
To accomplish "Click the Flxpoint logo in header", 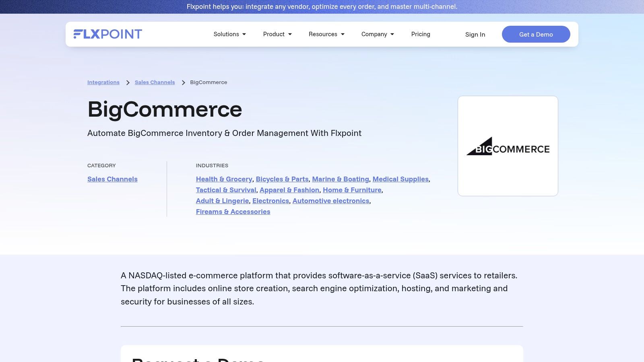I will click(107, 34).
